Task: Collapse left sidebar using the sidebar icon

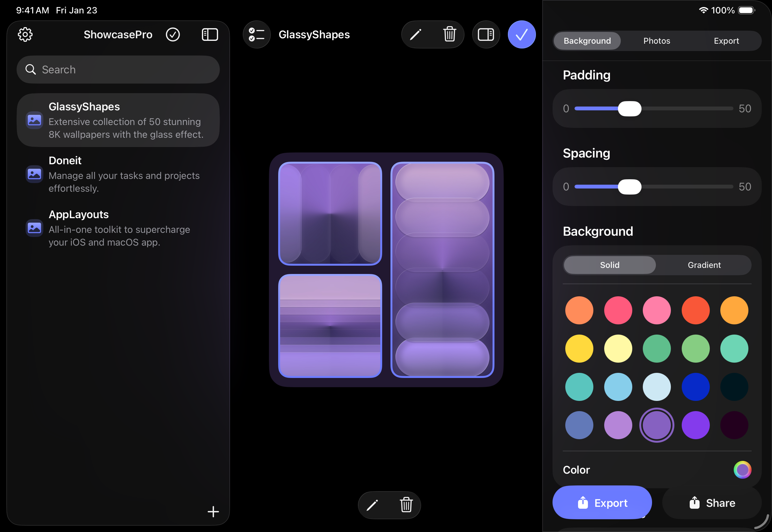Action: (210, 34)
